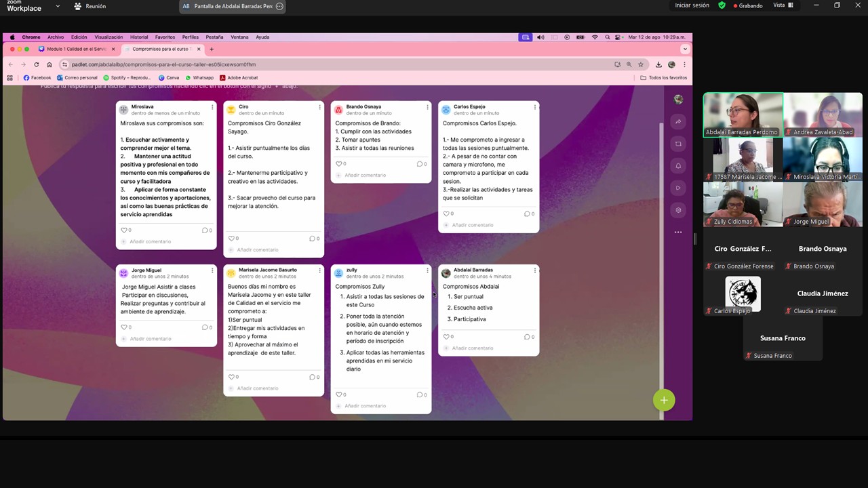
Task: Like the Miroslava post with heart
Action: (x=124, y=230)
